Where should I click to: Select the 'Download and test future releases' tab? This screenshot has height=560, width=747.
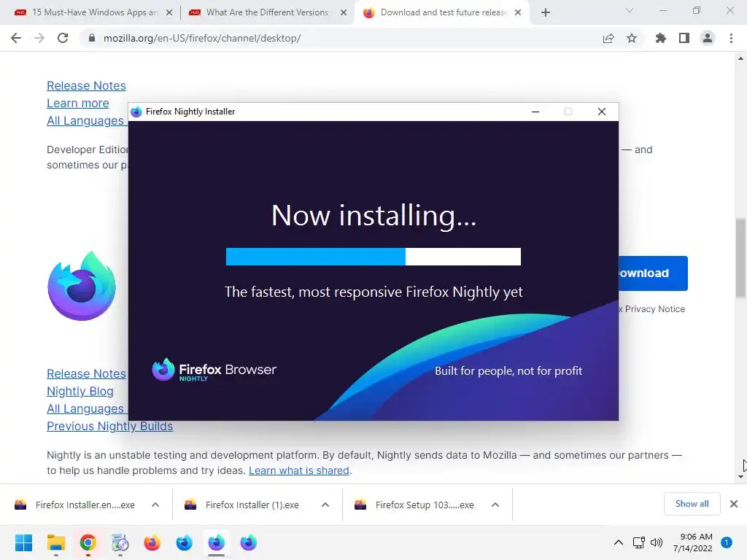[x=443, y=12]
